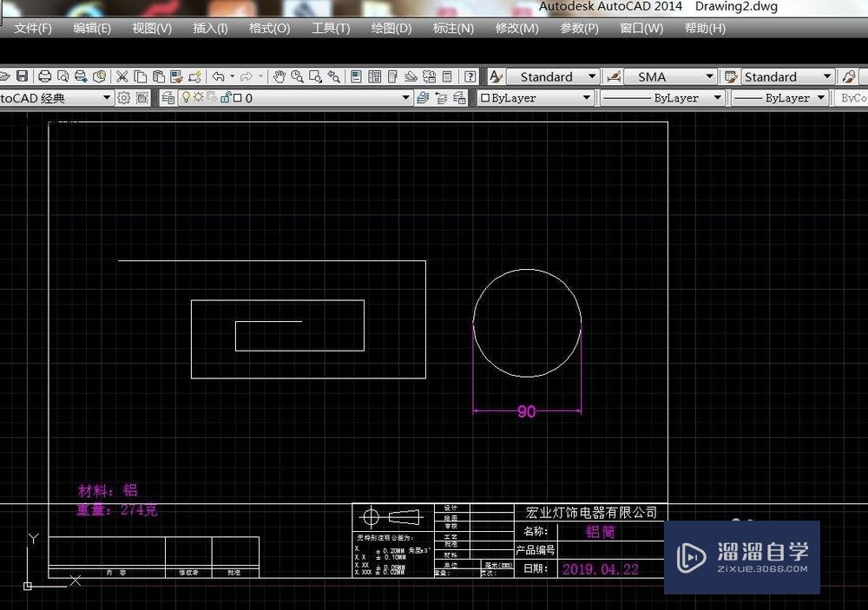Open the 绘图(D) menu
Viewport: 868px width, 610px height.
click(391, 28)
